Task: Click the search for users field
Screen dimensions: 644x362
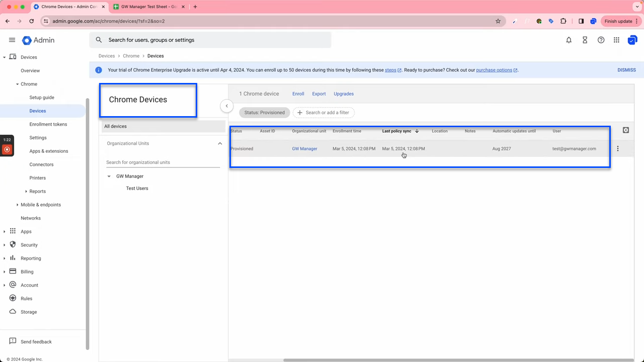Action: tap(210, 40)
